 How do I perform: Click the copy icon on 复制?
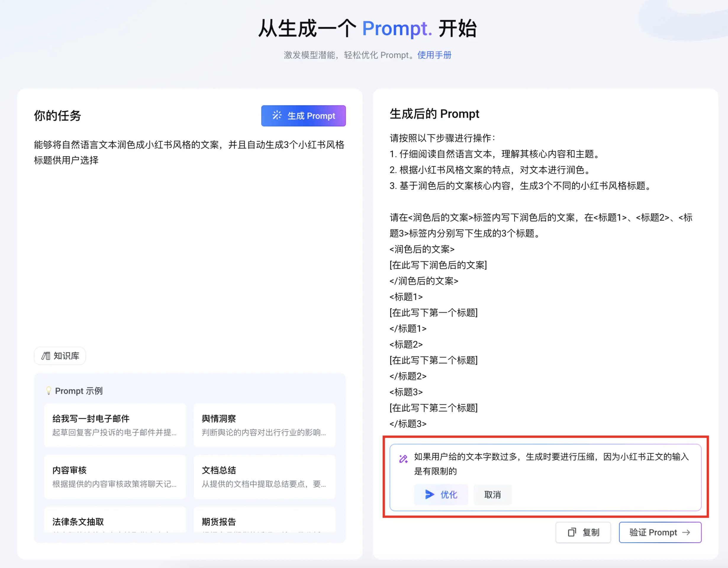[572, 532]
